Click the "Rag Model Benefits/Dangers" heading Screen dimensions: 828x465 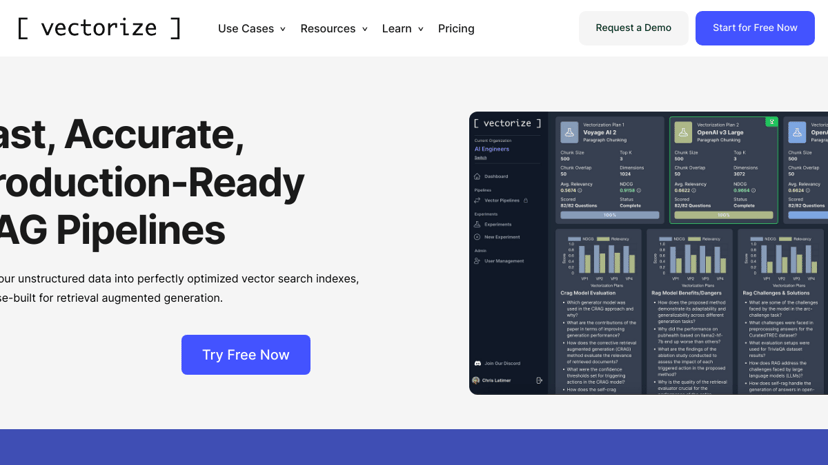(x=686, y=293)
